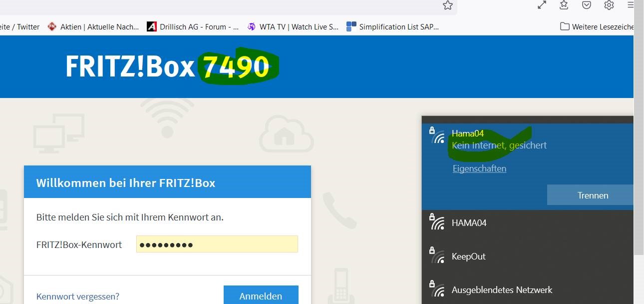The width and height of the screenshot is (644, 304).
Task: Click the connected Hama04 Wi-Fi signal icon
Action: [437, 135]
